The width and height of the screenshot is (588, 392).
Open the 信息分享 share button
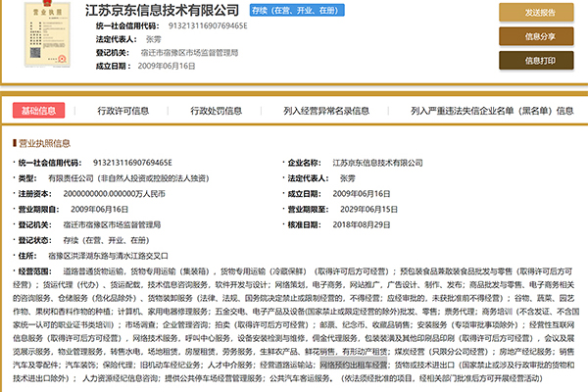click(x=536, y=36)
